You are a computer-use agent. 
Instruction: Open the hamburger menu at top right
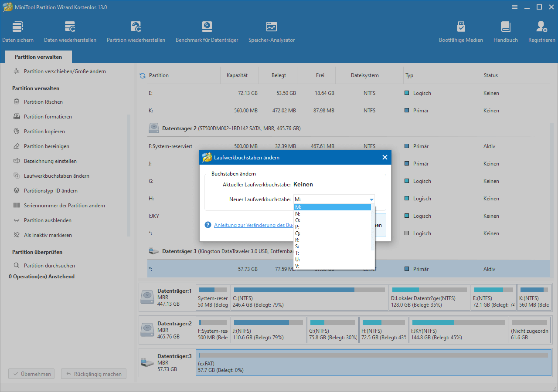[515, 7]
